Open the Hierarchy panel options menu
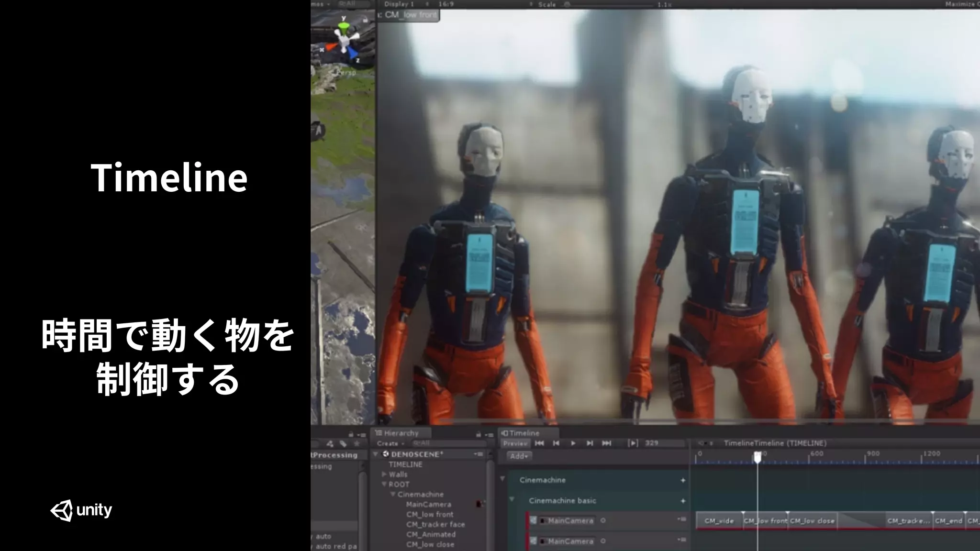 pos(489,435)
